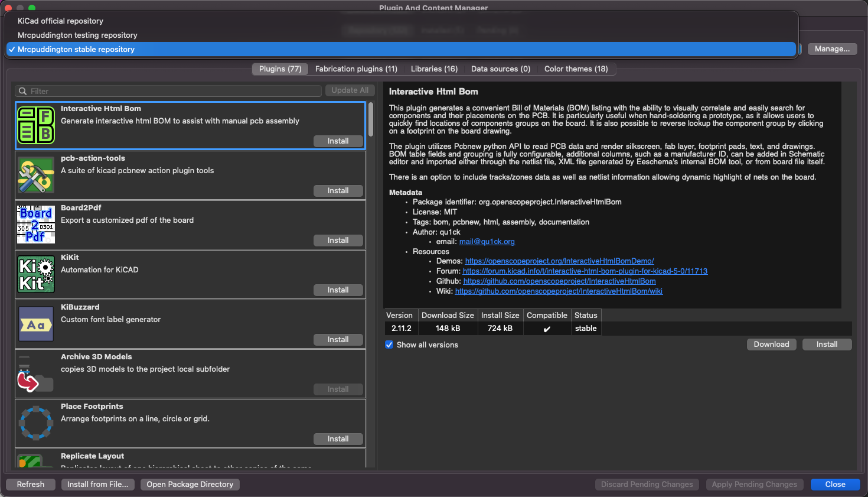
Task: Click the pcb-action-tools plugin icon
Action: 36,175
